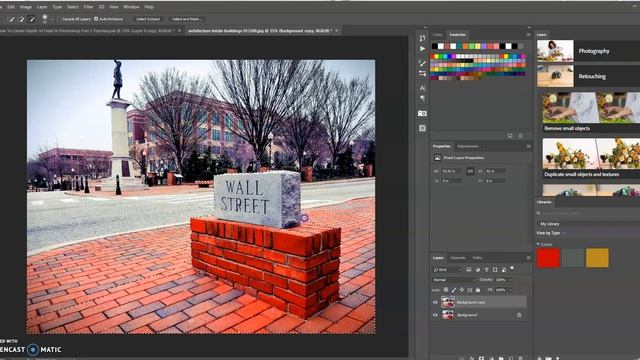Choose the Add to selection brush icon
Viewport: 640px width, 360px height.
(22, 19)
